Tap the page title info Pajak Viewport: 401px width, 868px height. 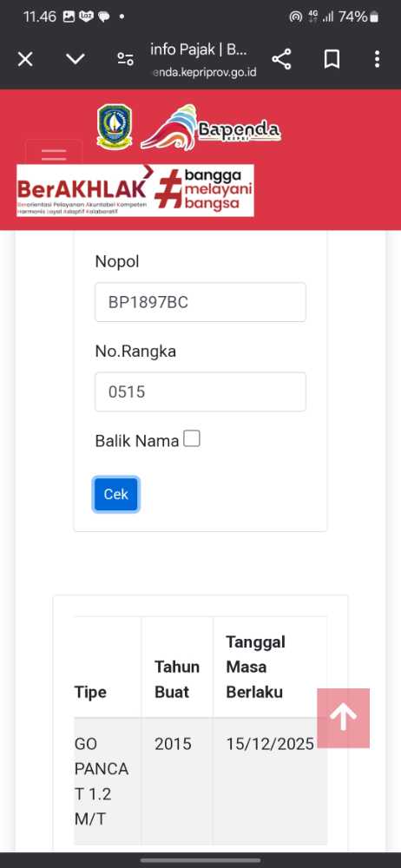click(x=198, y=49)
